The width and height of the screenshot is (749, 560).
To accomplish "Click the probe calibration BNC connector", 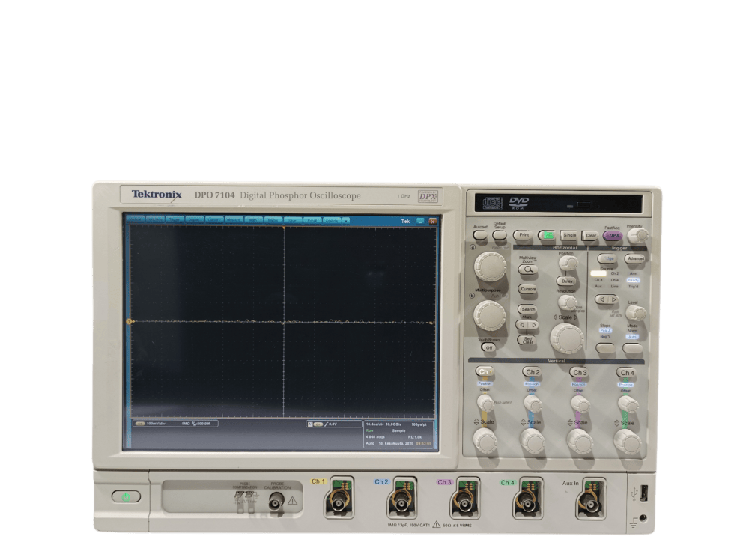I will coord(276,502).
